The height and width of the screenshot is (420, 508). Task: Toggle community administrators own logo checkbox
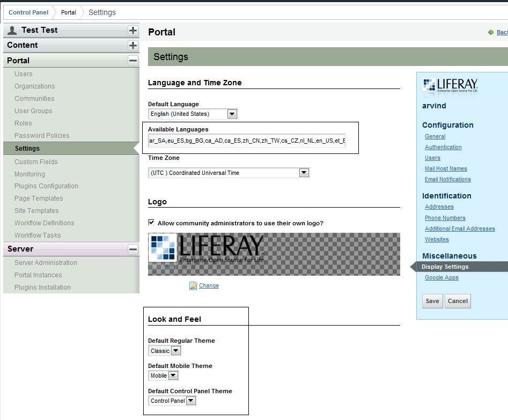[x=151, y=223]
